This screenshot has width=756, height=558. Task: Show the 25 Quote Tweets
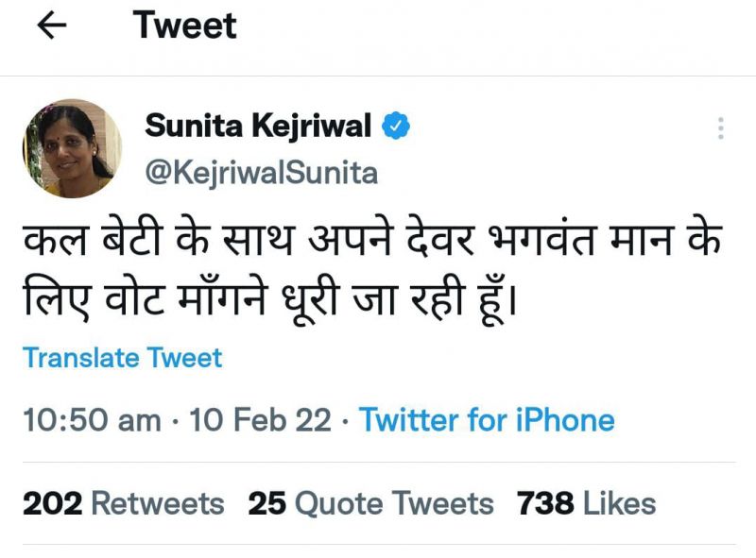370,503
